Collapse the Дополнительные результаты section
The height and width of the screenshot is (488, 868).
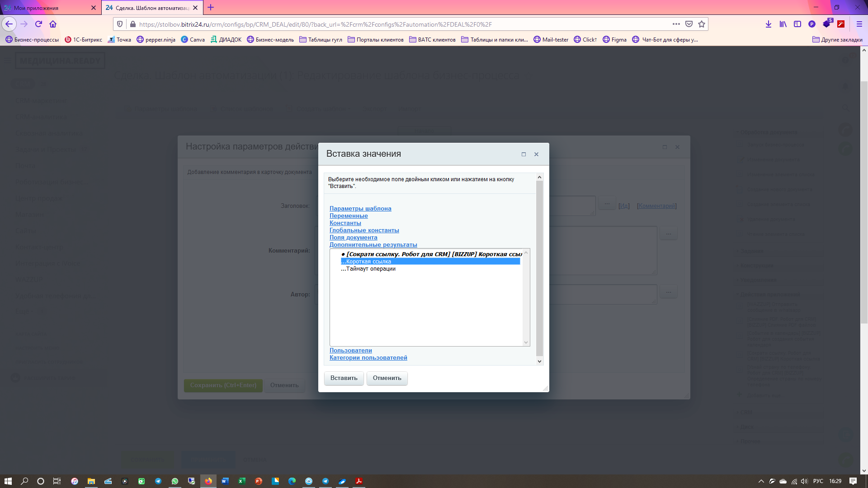click(x=373, y=244)
